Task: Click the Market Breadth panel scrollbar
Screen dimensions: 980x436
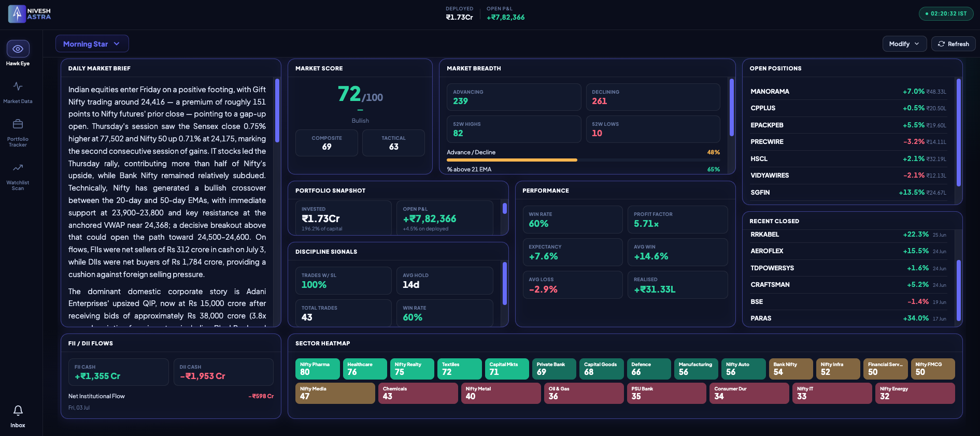Action: click(732, 107)
